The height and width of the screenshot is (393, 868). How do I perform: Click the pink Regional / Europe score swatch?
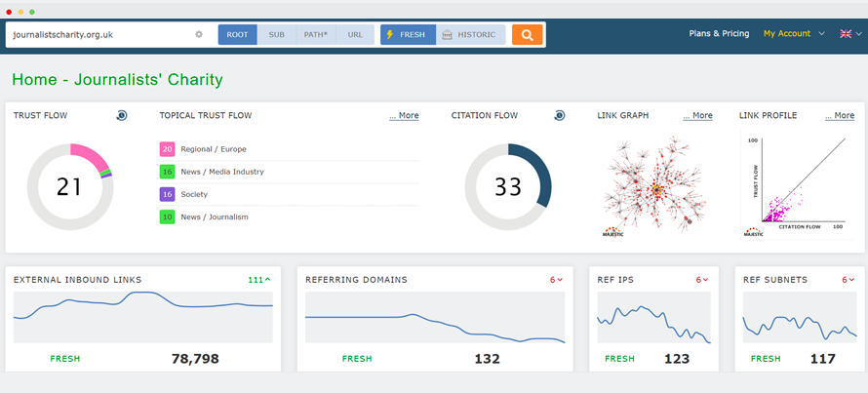pyautogui.click(x=168, y=149)
